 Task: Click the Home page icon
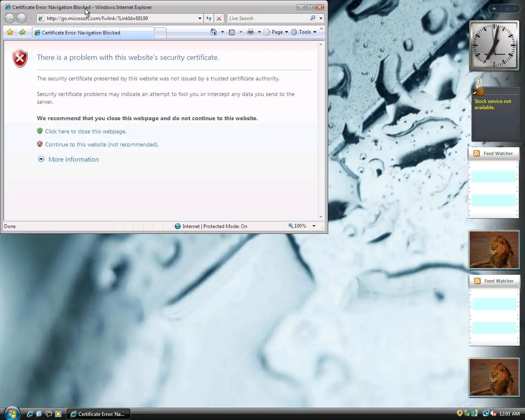click(x=213, y=32)
